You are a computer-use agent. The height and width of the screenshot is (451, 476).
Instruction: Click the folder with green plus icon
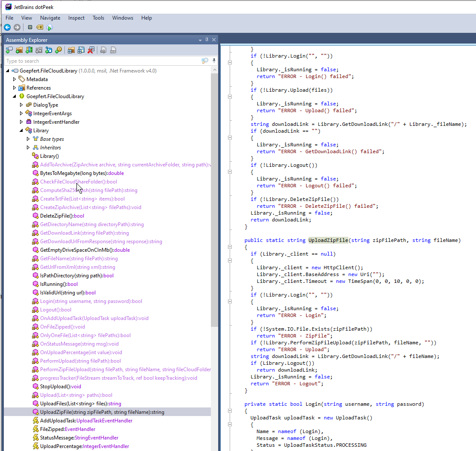click(19, 50)
